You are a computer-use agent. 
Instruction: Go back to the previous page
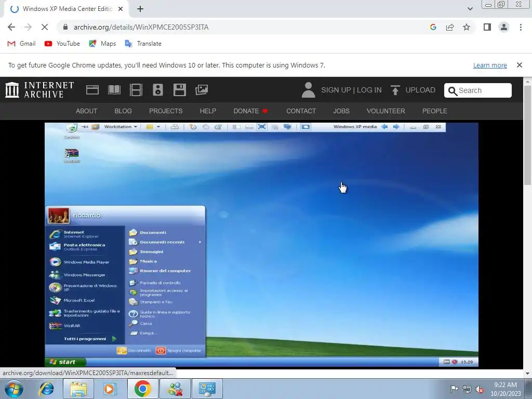point(11,27)
